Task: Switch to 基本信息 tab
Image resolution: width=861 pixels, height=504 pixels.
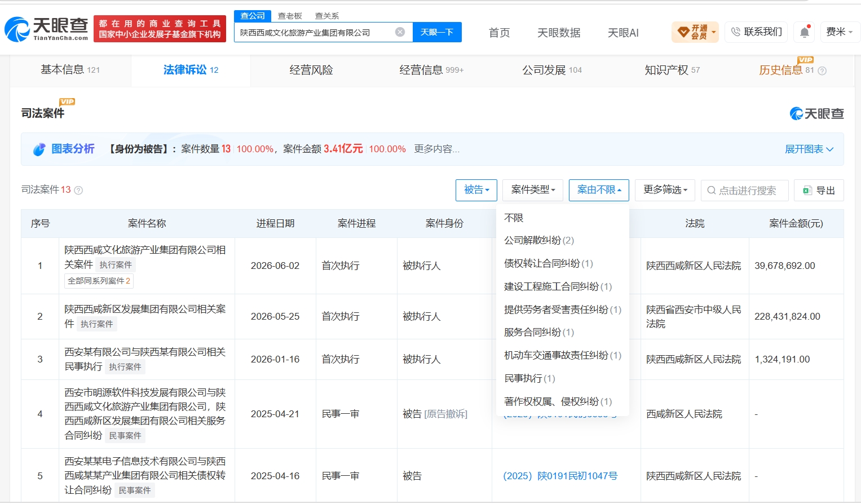Action: (70, 70)
